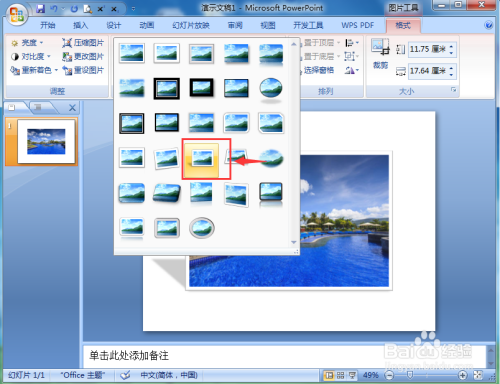Open the group objects dropdown
This screenshot has height=384, width=500.
[x=352, y=56]
